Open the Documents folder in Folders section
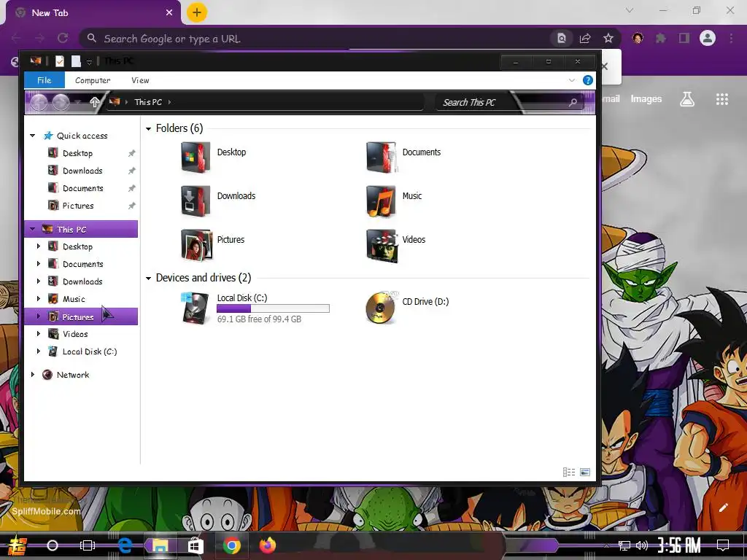 [x=381, y=157]
